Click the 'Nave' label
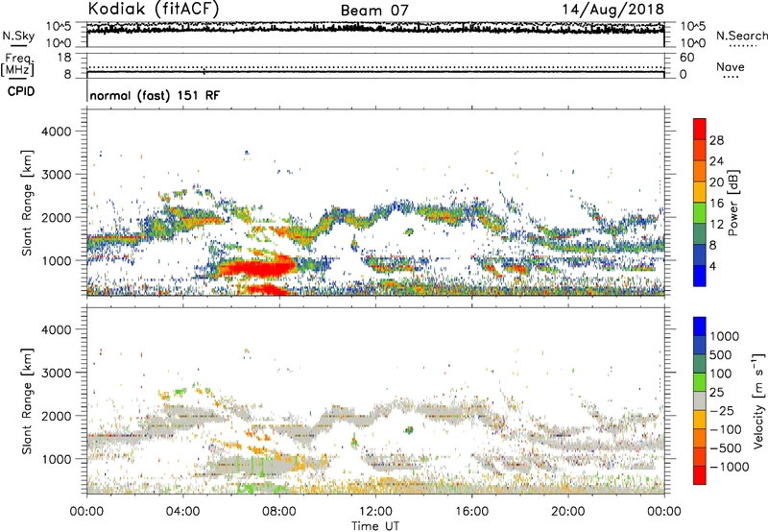The image size is (768, 532). (731, 66)
